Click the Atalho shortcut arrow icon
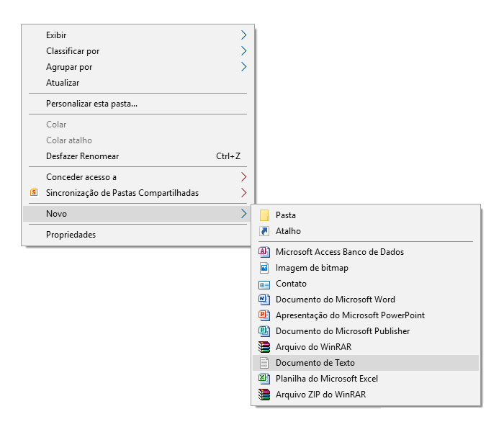 [264, 231]
